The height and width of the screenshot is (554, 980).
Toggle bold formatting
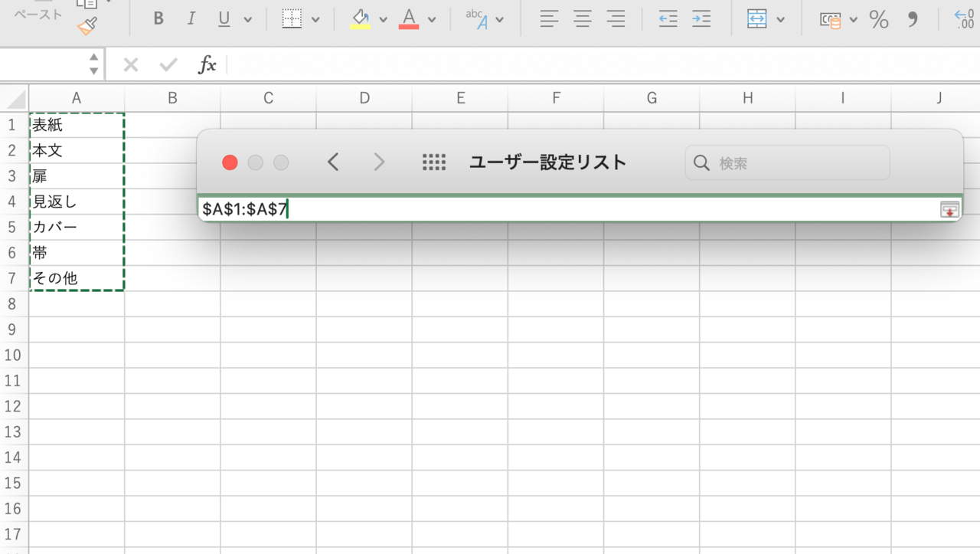158,19
